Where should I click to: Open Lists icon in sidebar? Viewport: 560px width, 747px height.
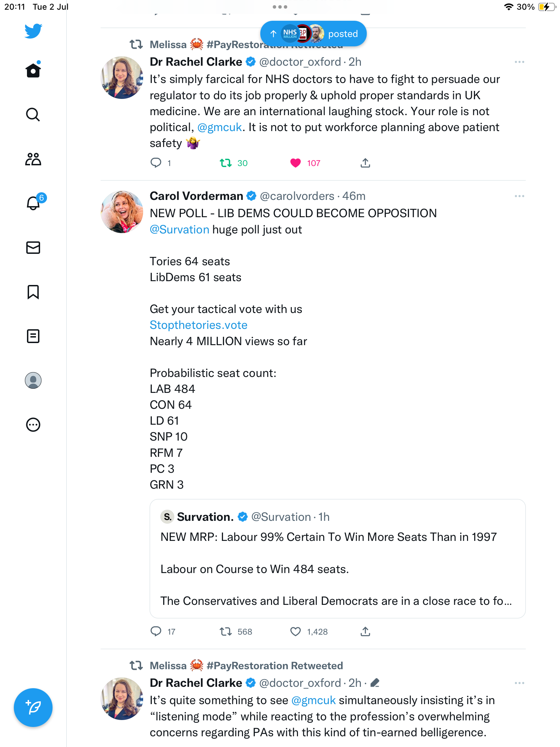click(x=33, y=336)
